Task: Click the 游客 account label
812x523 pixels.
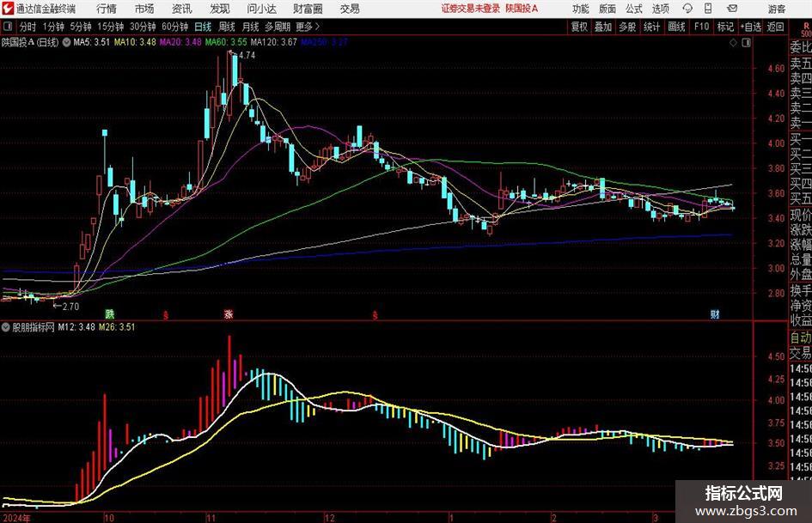Action: coord(776,9)
